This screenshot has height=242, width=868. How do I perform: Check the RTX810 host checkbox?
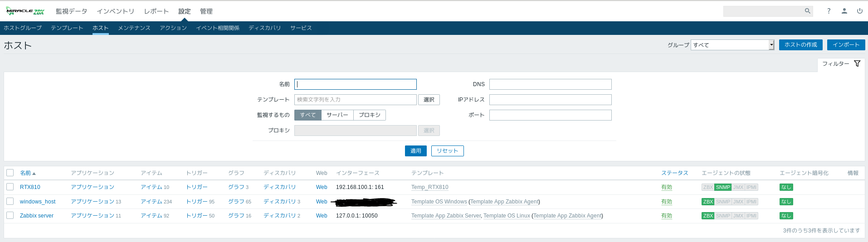point(10,187)
